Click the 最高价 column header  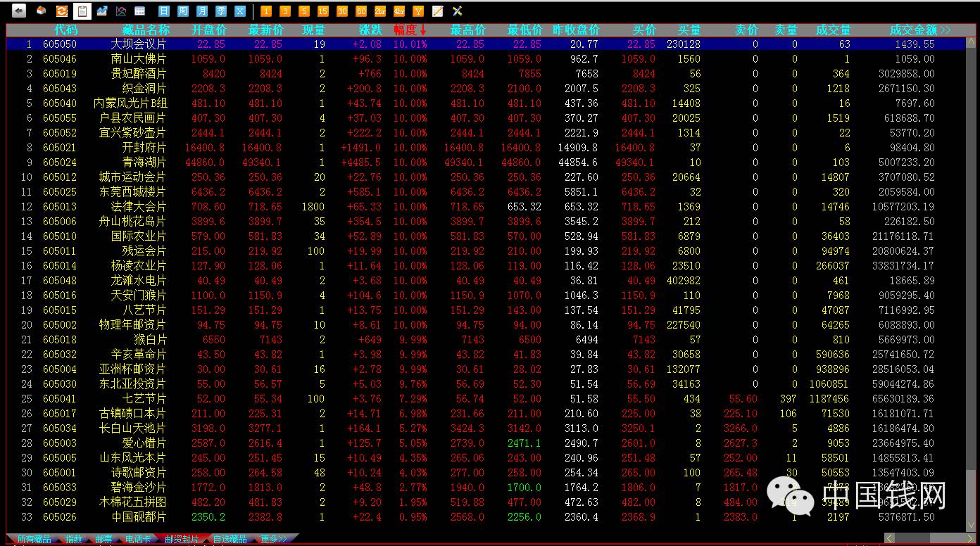pyautogui.click(x=468, y=30)
